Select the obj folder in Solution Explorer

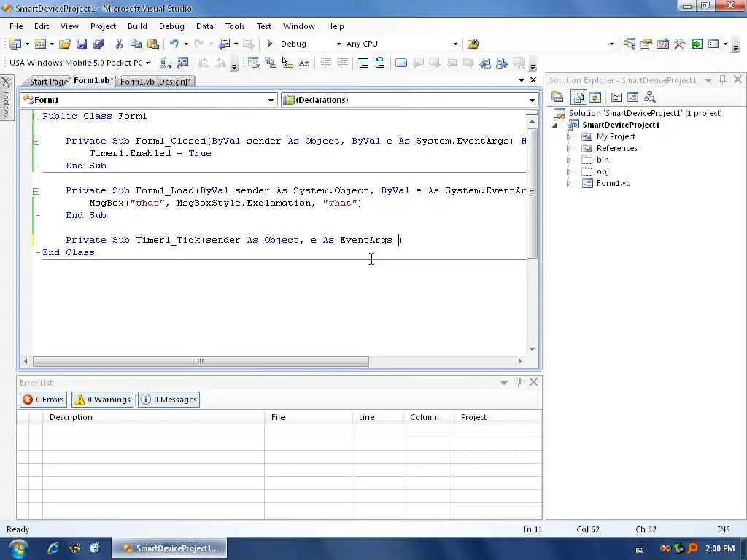click(603, 171)
